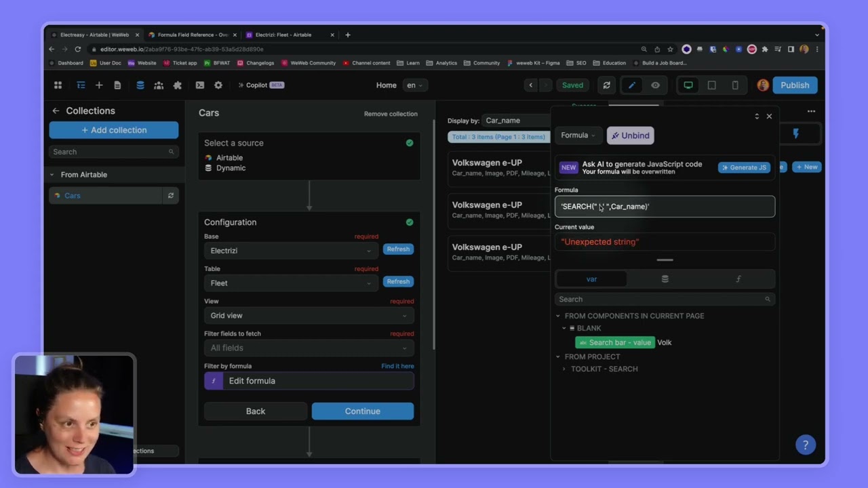Open the terminal logs icon
The image size is (868, 488).
coord(199,85)
